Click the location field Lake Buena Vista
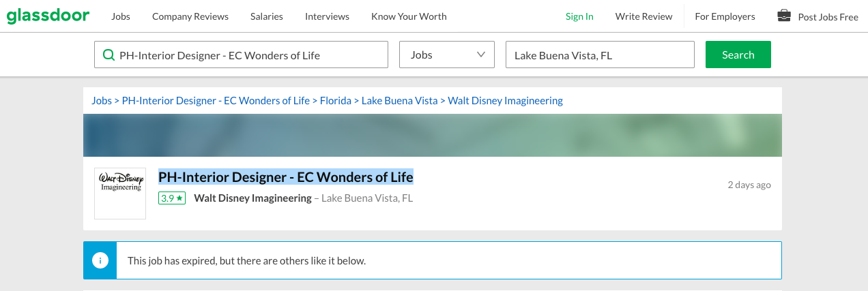 click(599, 55)
